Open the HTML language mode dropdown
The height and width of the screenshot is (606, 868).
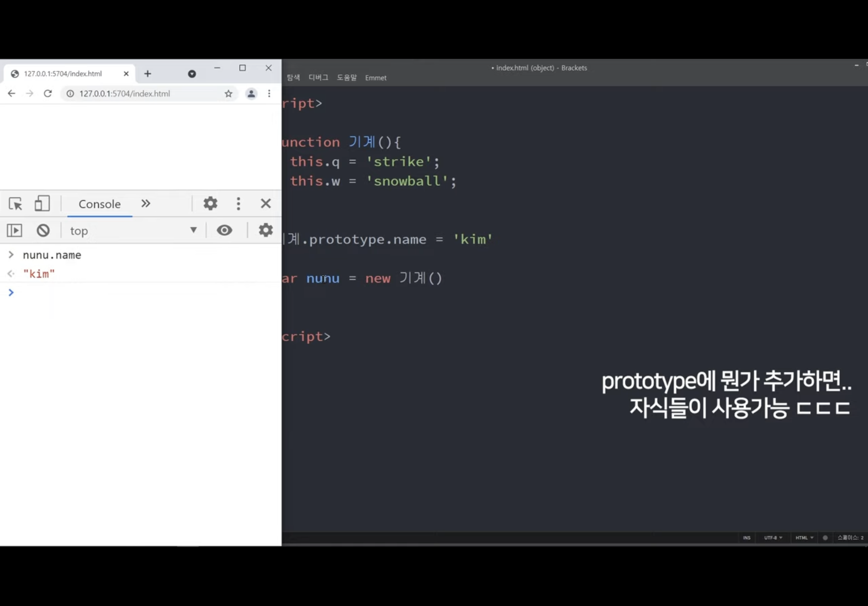click(x=804, y=538)
